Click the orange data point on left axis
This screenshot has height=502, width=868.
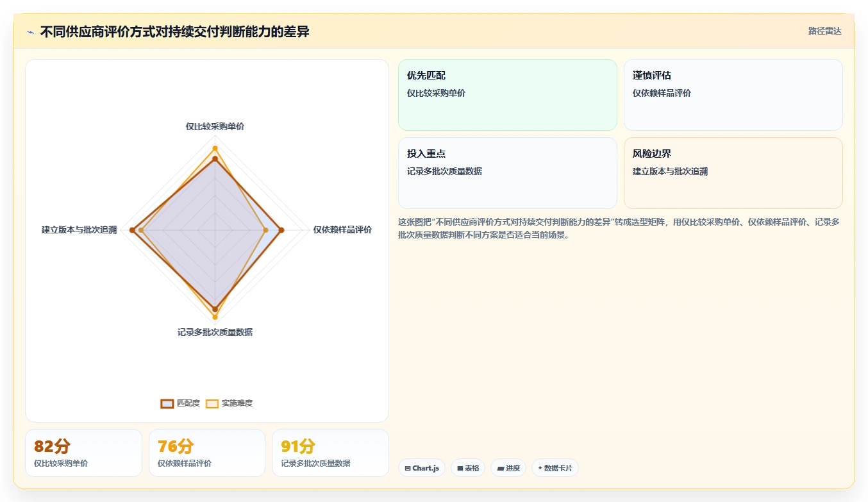click(x=141, y=230)
